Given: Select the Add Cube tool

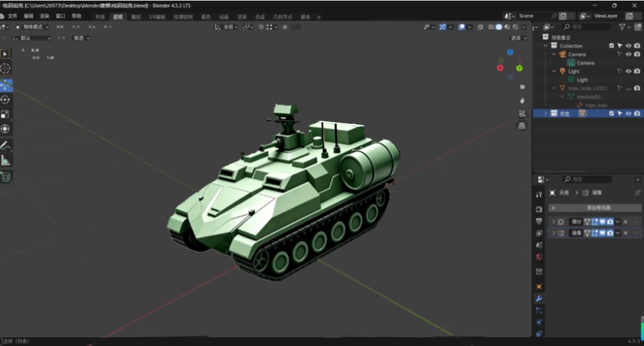Looking at the screenshot, I should pyautogui.click(x=5, y=177).
